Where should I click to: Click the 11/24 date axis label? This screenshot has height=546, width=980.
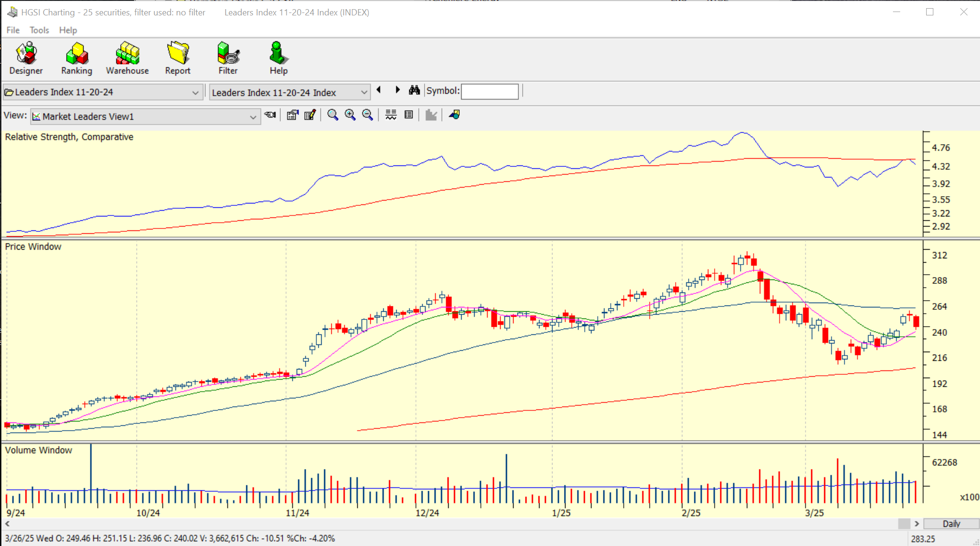pos(298,513)
